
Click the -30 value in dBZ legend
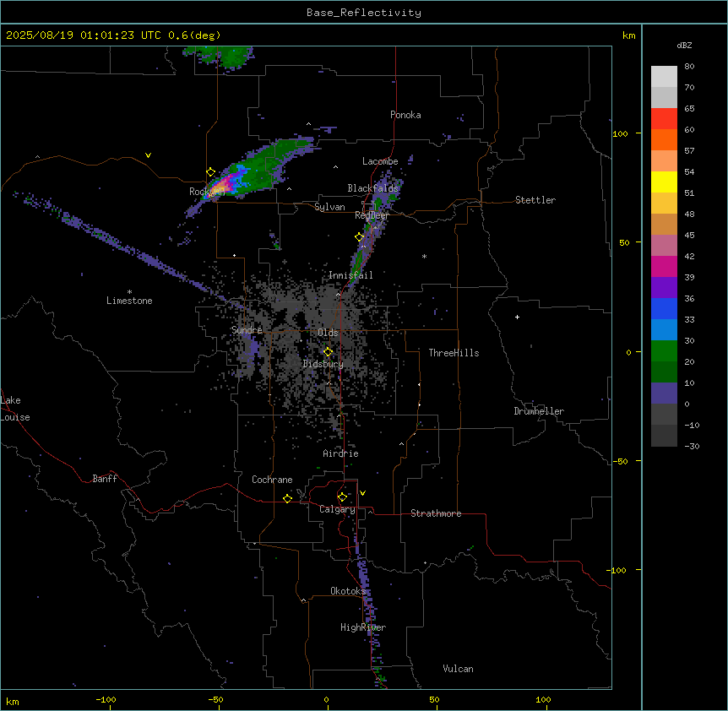[692, 447]
